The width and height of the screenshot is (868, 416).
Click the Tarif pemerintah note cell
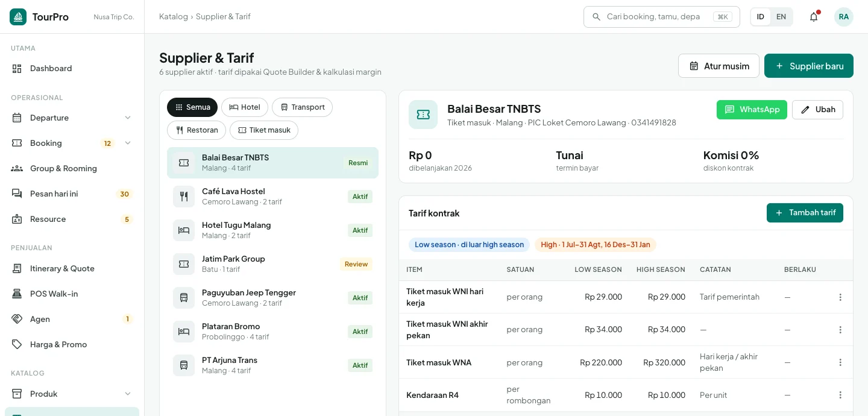coord(729,297)
